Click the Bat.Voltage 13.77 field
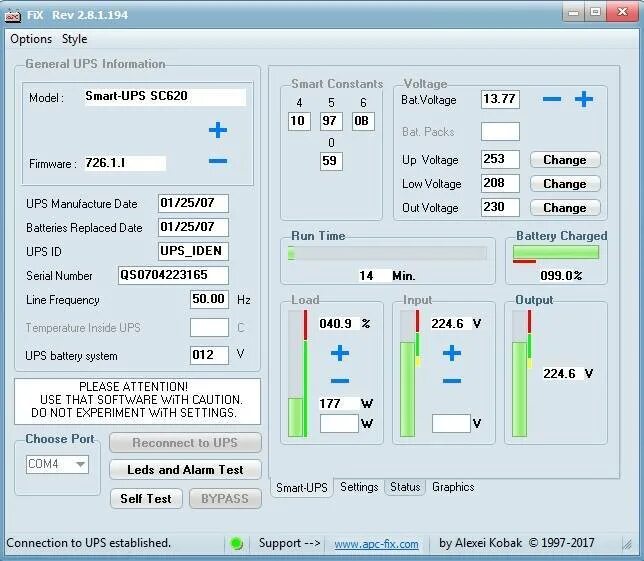Viewport: 644px width, 561px height. coord(500,99)
